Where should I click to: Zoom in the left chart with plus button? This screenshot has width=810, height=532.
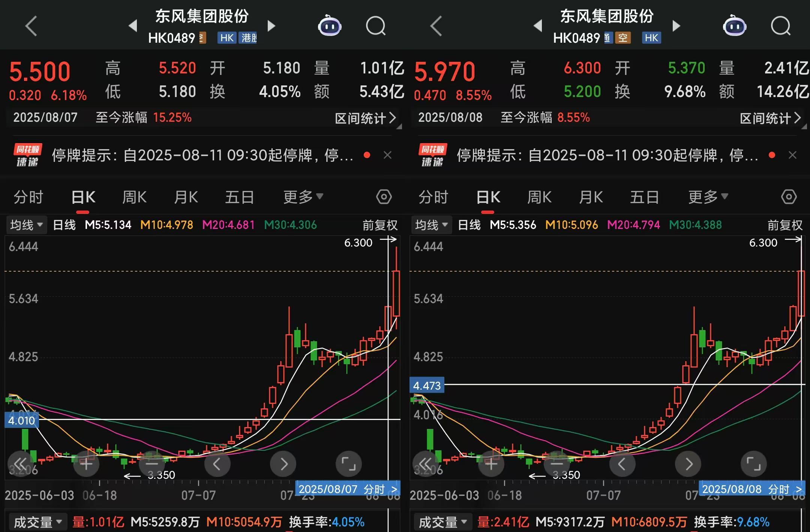[86, 464]
